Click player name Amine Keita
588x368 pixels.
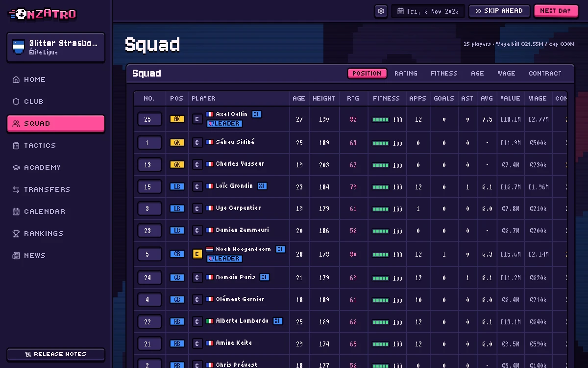tap(234, 343)
